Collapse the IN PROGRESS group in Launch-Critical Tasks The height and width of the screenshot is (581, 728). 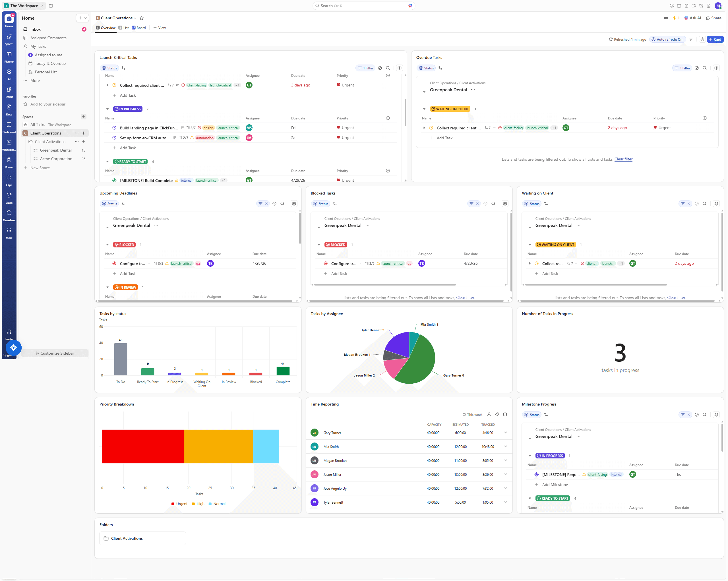click(x=108, y=109)
